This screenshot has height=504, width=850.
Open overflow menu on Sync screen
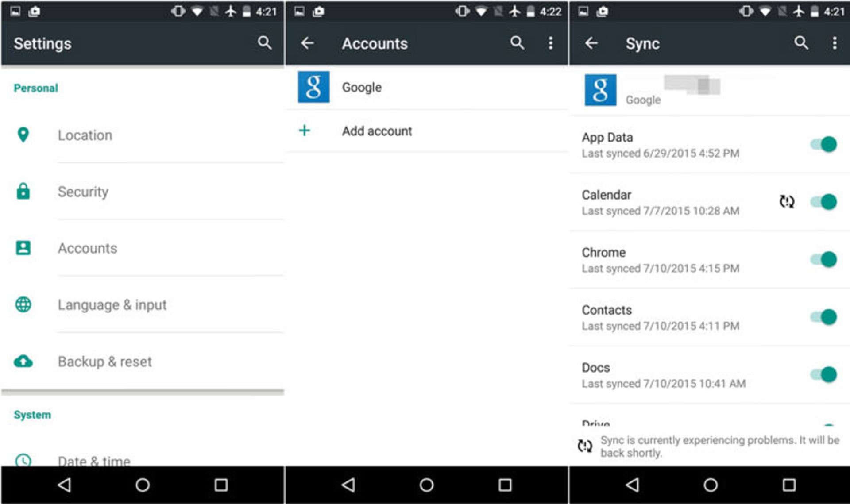[835, 43]
